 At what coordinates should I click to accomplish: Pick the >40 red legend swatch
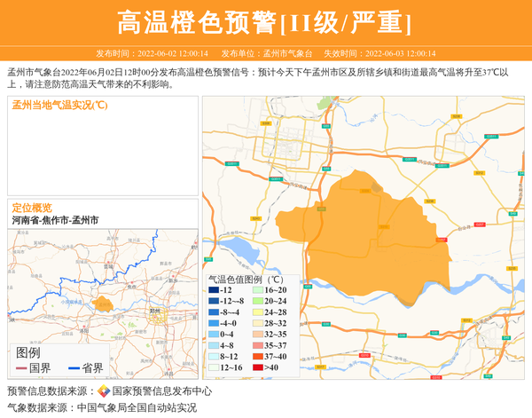coord(258,367)
